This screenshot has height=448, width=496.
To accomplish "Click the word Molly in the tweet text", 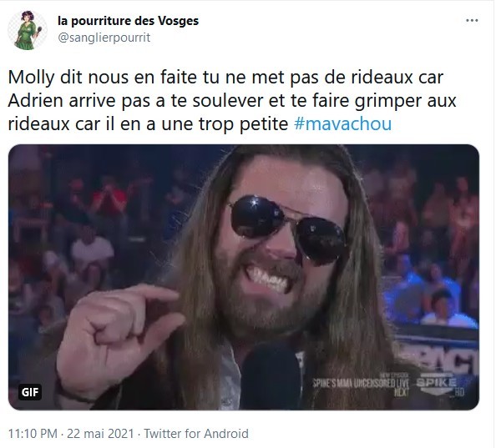I will click(32, 78).
